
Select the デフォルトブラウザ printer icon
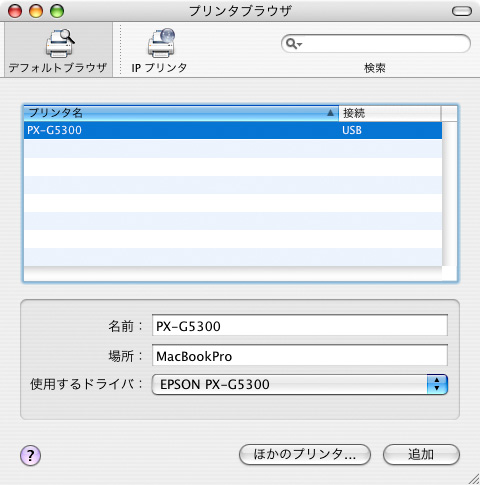pyautogui.click(x=59, y=43)
